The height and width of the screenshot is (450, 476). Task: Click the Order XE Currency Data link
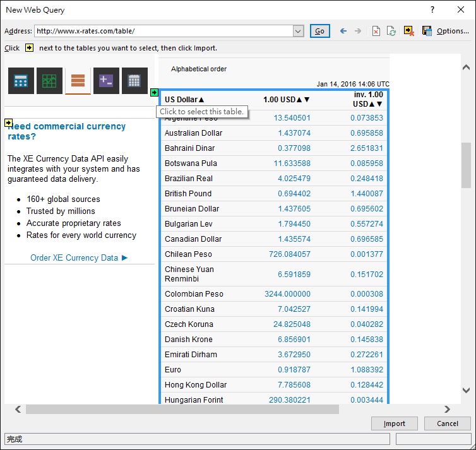pos(79,258)
